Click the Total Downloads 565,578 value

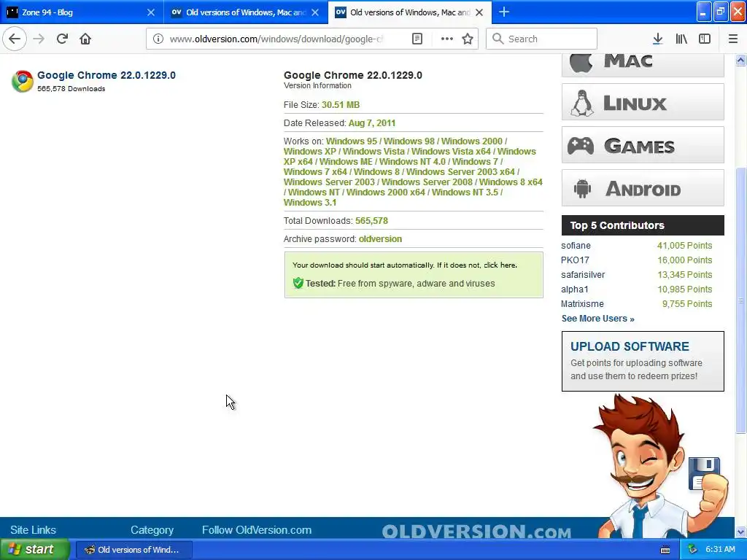click(x=371, y=221)
